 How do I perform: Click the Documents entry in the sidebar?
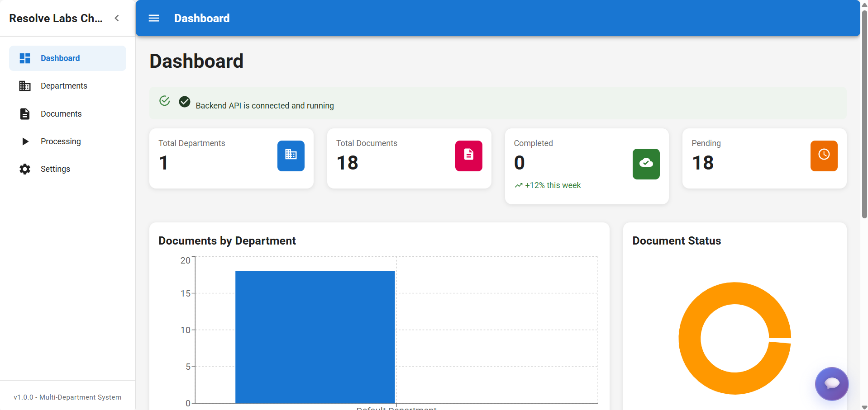coord(62,114)
